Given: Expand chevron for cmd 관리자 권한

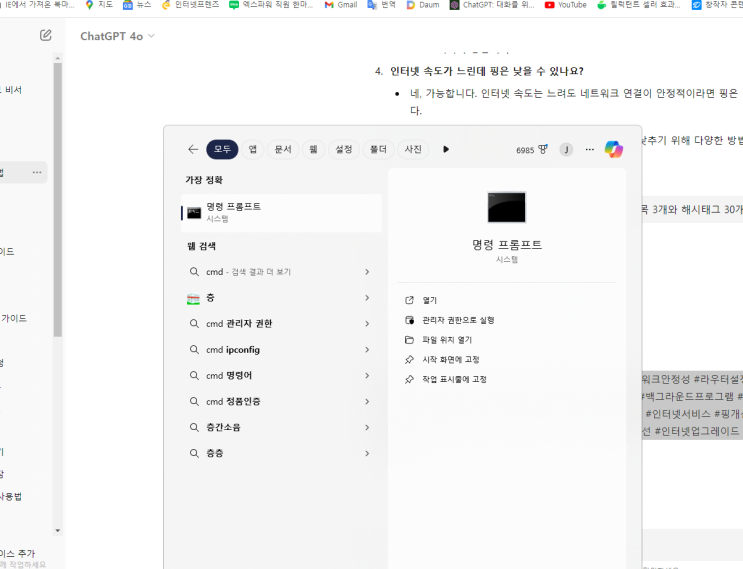Looking at the screenshot, I should point(367,324).
